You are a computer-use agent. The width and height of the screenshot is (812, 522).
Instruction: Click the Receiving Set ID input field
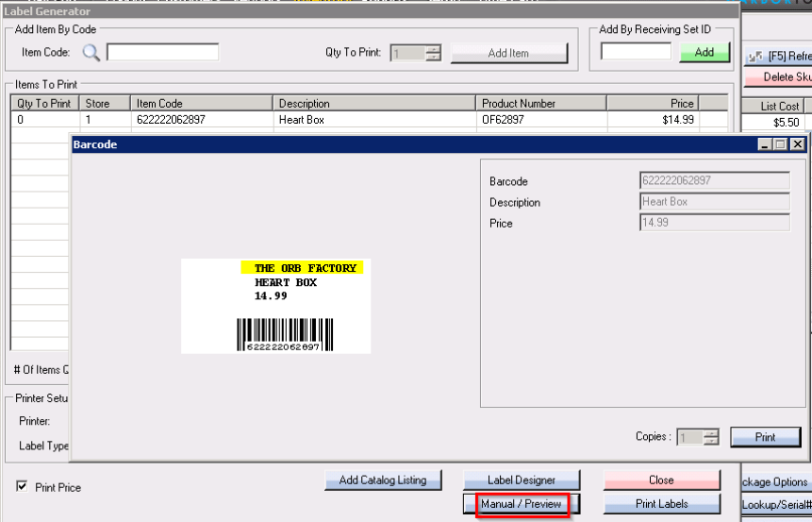pos(636,52)
